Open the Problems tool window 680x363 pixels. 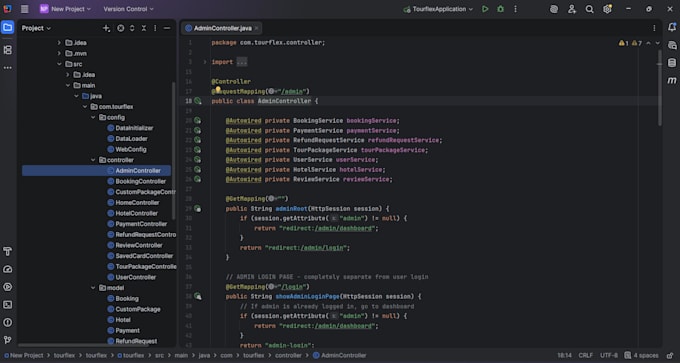point(7,322)
